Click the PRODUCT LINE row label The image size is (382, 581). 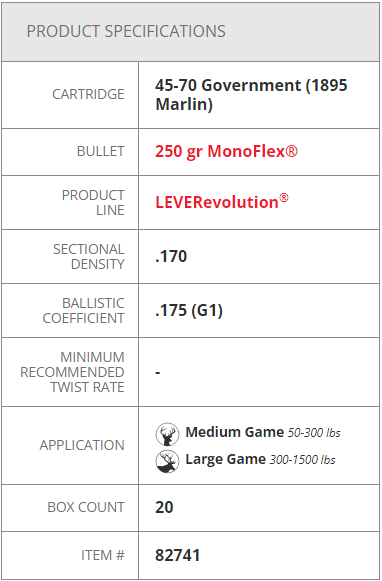click(x=93, y=202)
